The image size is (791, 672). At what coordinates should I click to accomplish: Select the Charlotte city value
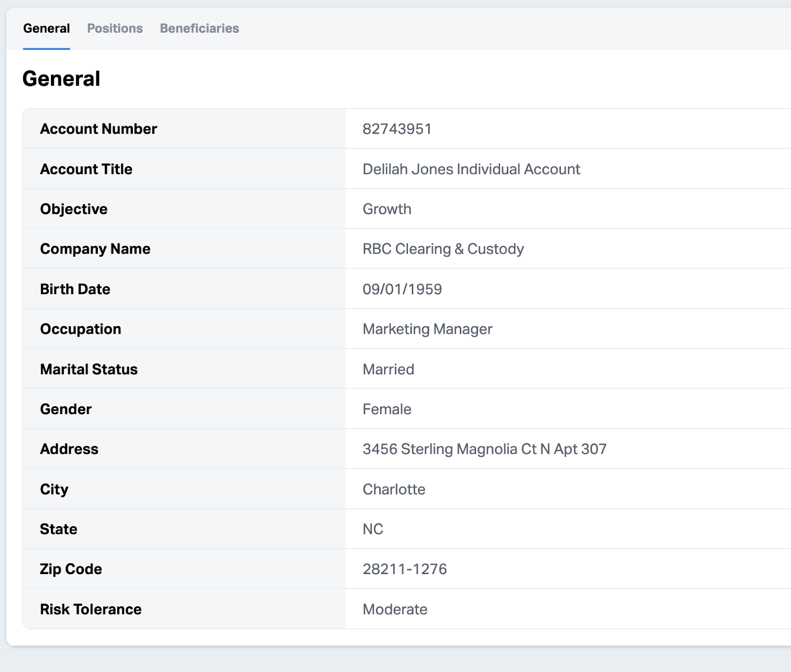[x=394, y=490]
